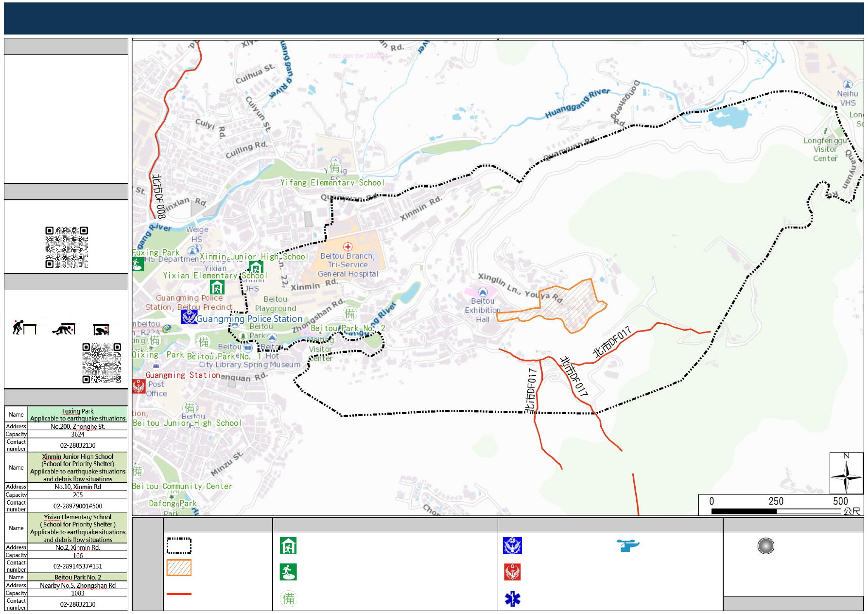Click the 'Beitou Park No. 2' table name cell
Viewport: 868px width, 614px height.
78,577
